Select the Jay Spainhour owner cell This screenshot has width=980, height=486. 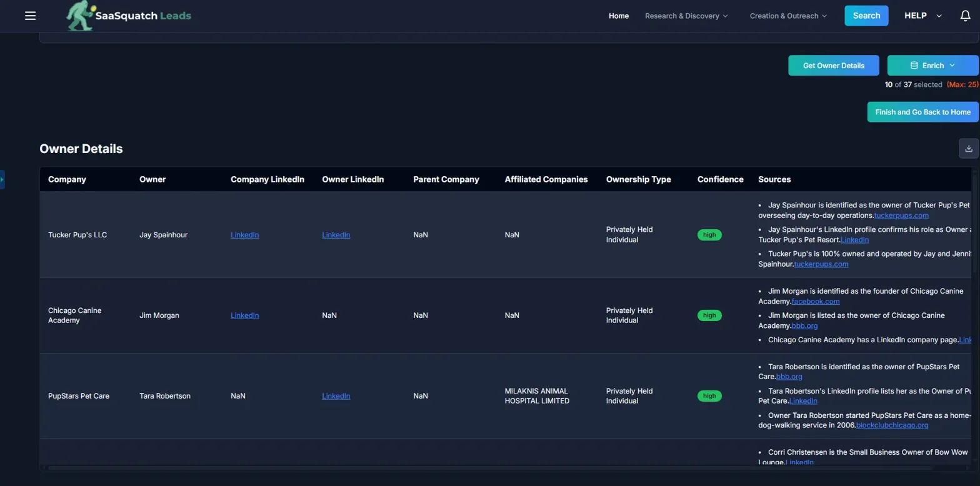point(163,235)
